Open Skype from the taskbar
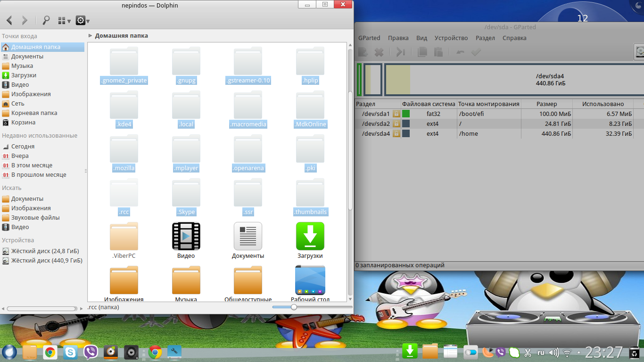This screenshot has height=362, width=644. (71, 352)
